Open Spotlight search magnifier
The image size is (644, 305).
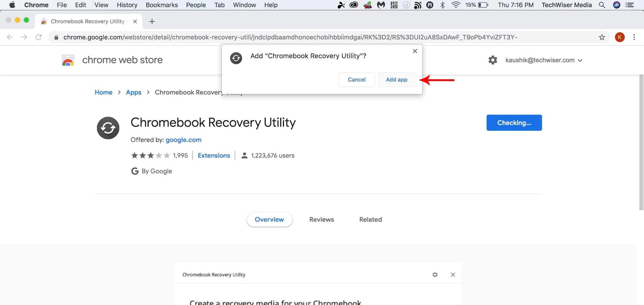pos(602,5)
